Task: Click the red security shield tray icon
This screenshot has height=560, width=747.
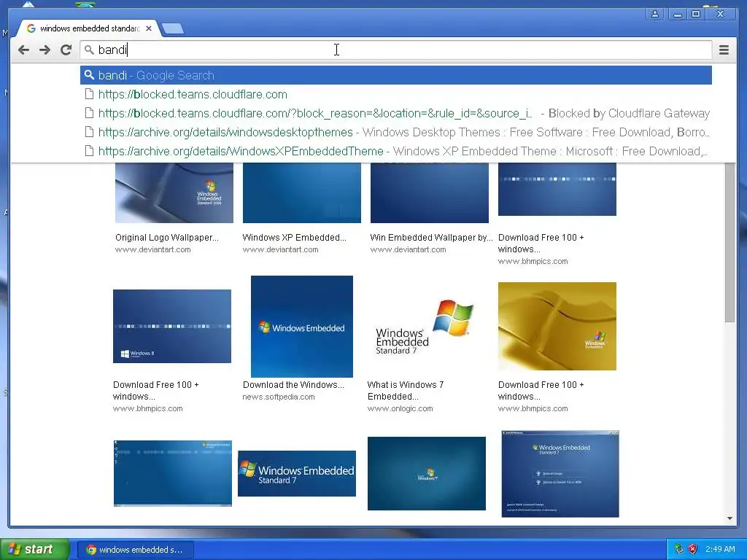Action: [x=693, y=549]
